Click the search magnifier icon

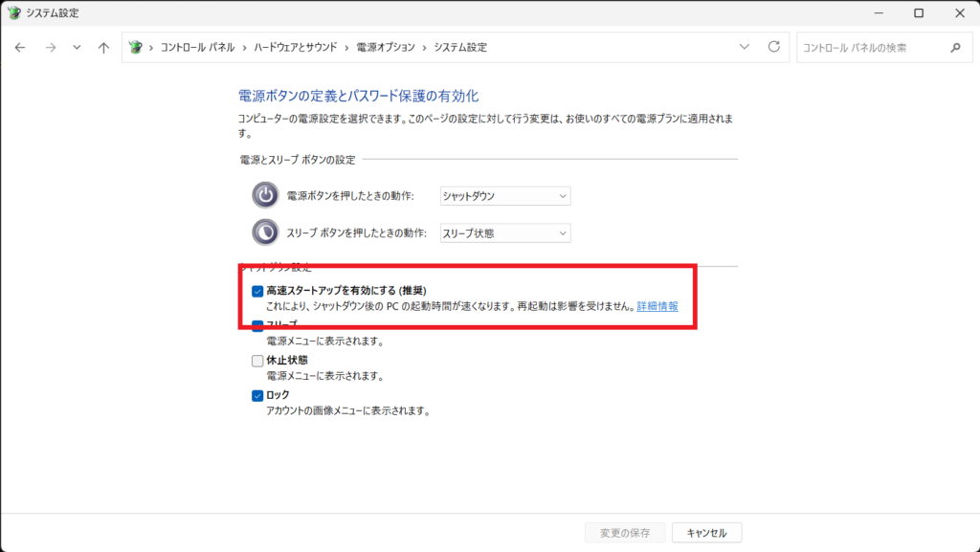tap(954, 48)
